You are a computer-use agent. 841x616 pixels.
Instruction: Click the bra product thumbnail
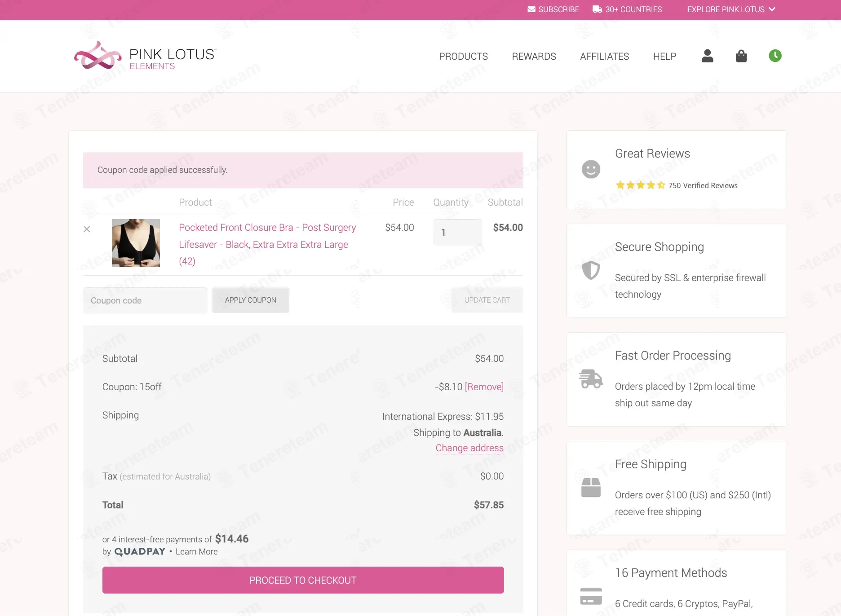[x=136, y=243]
